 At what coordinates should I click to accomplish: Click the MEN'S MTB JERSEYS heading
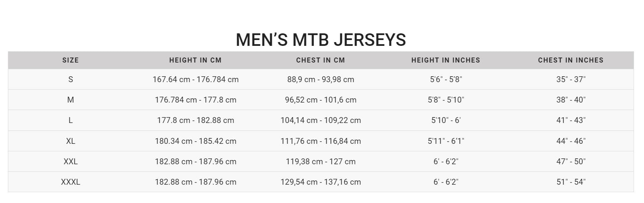pyautogui.click(x=321, y=40)
